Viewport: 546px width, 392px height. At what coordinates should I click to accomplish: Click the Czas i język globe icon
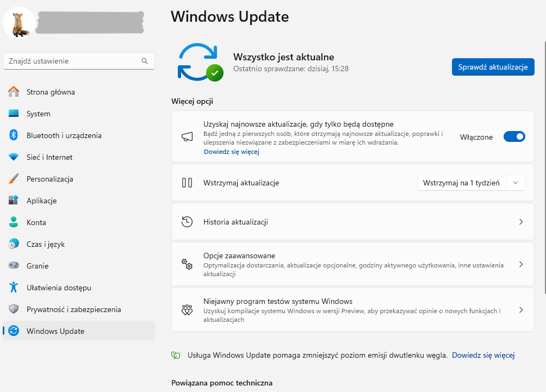pyautogui.click(x=14, y=244)
